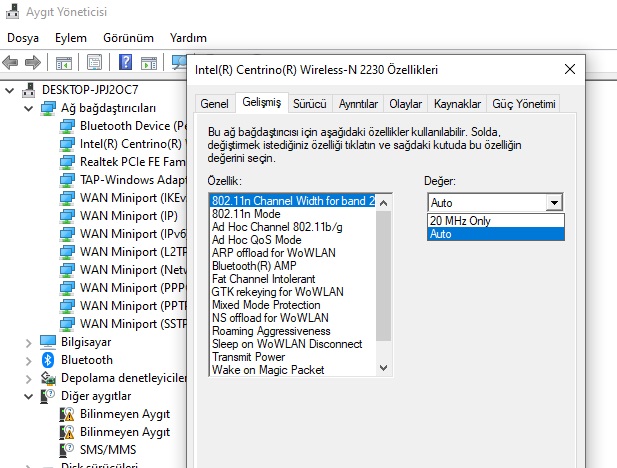Click the Ağ bağdaştırıcıları network category icon
Viewport: 617px width, 468px height.
click(x=48, y=108)
